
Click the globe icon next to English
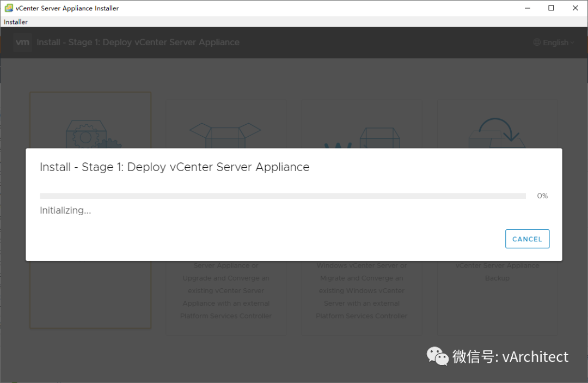(x=537, y=42)
